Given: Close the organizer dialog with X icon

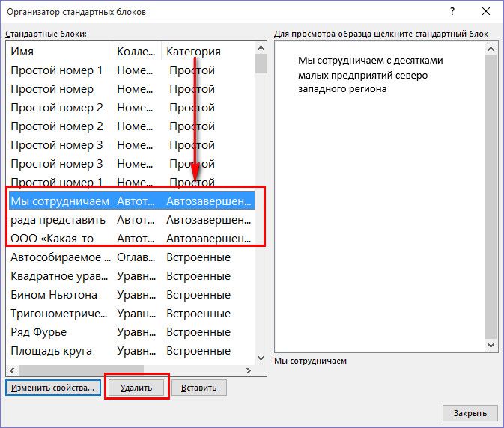Looking at the screenshot, I should point(486,12).
